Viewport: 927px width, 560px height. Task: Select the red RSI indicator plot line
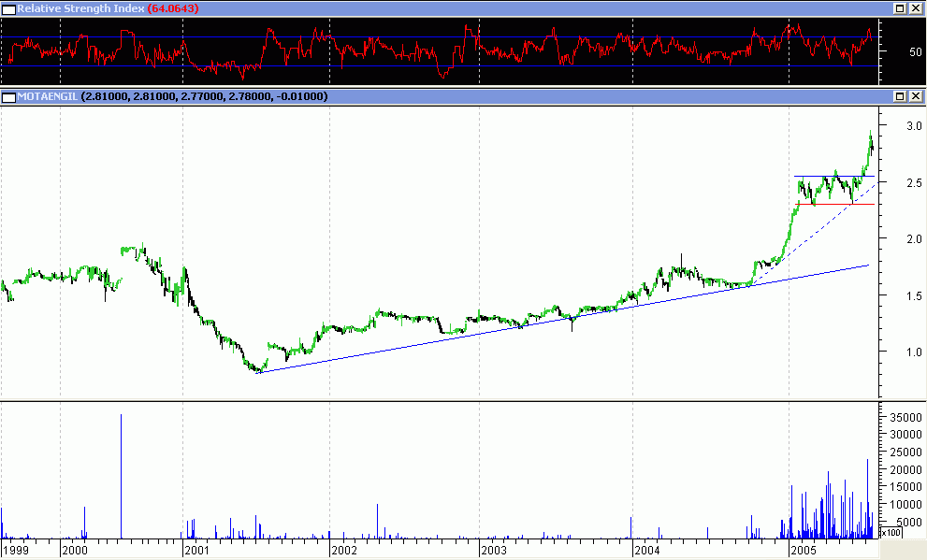pyautogui.click(x=441, y=51)
